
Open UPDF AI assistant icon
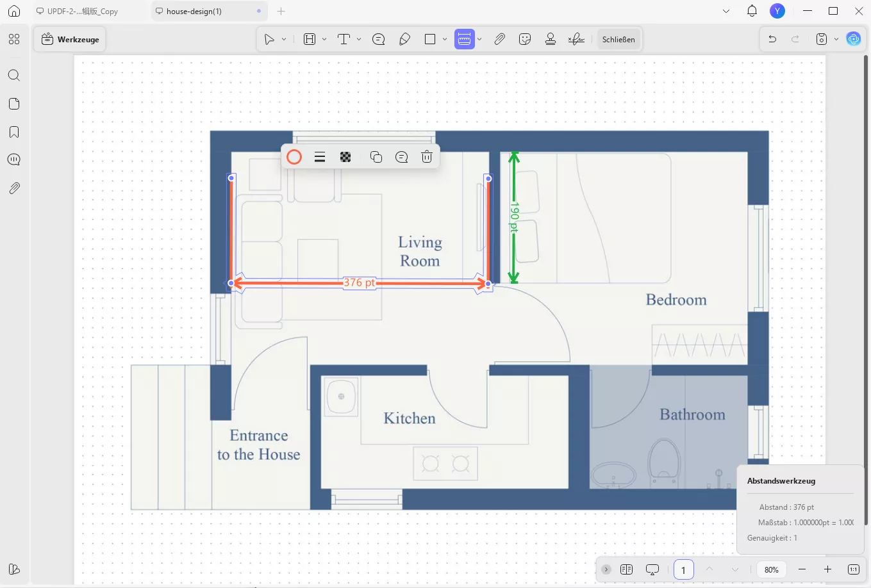click(x=853, y=39)
